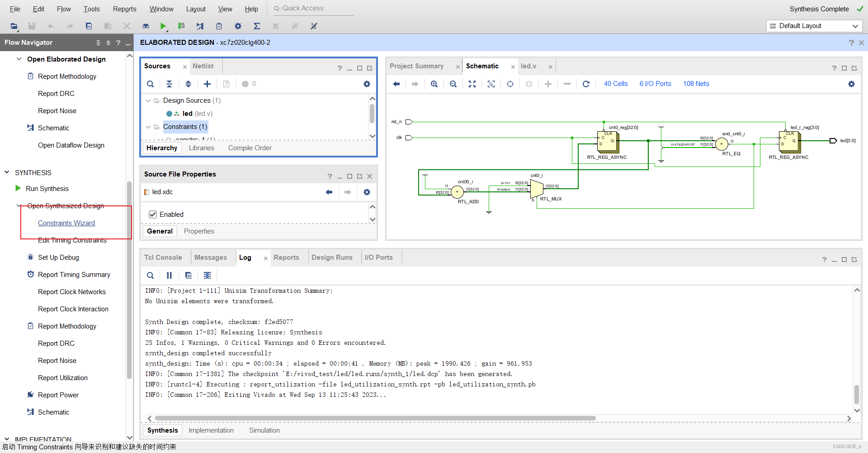Search in Sources panel
868x453 pixels.
[x=151, y=84]
